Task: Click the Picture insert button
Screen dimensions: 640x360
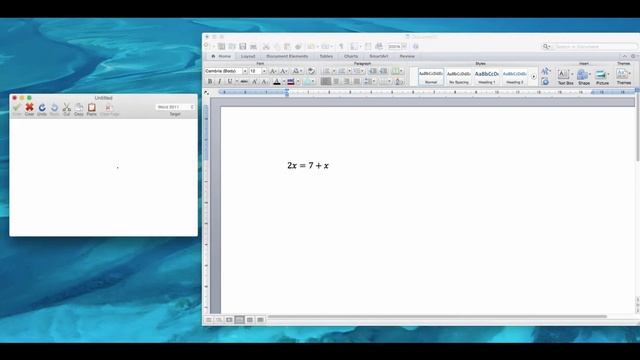Action: [x=602, y=77]
